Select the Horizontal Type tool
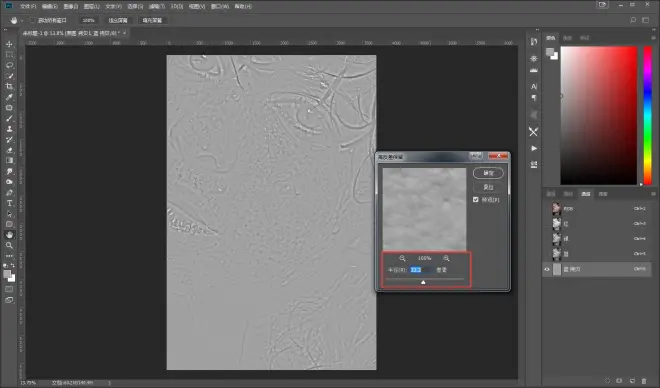Screen dimensions: 660x388 point(9,203)
